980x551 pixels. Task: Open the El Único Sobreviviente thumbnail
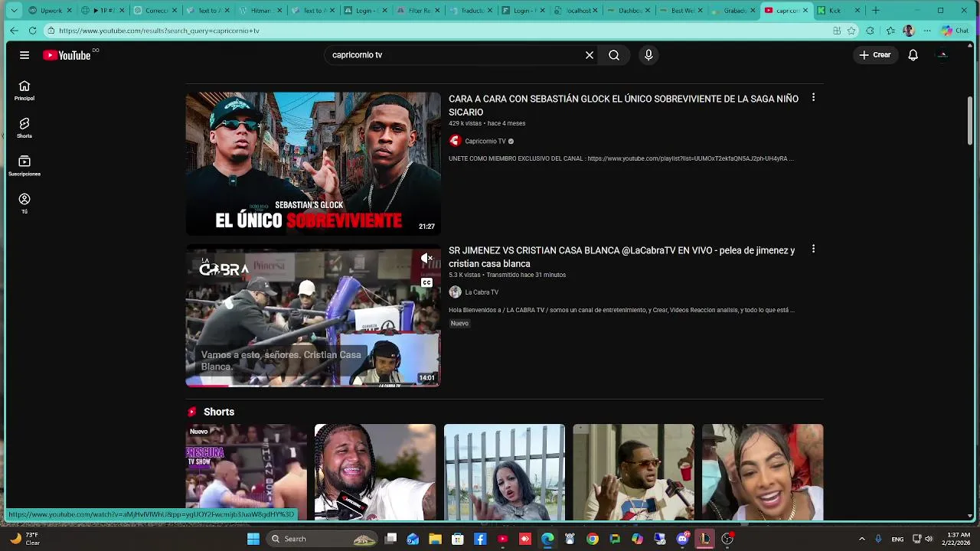tap(313, 164)
